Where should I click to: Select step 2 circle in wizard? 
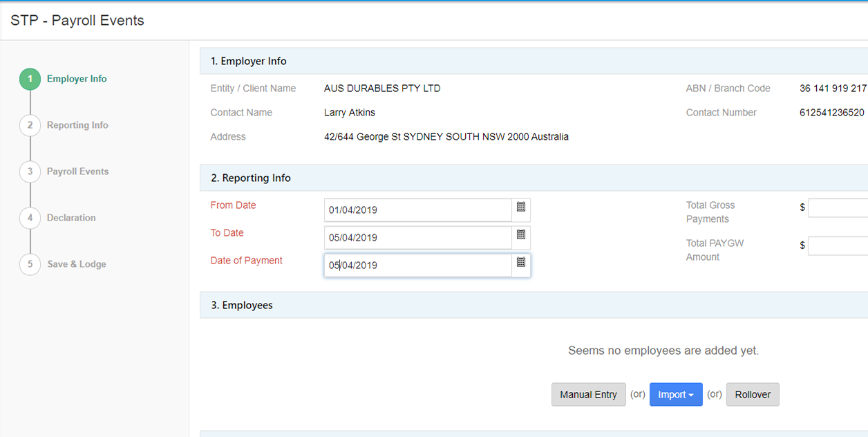pyautogui.click(x=30, y=125)
